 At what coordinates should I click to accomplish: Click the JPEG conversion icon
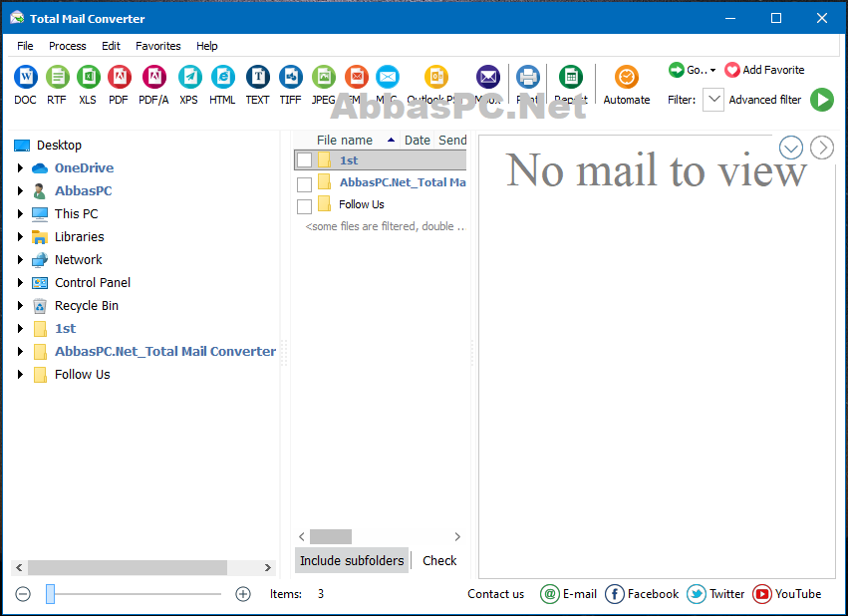click(324, 77)
